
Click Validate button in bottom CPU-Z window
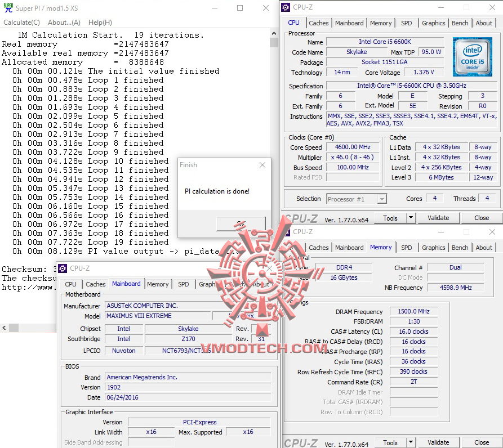[438, 442]
